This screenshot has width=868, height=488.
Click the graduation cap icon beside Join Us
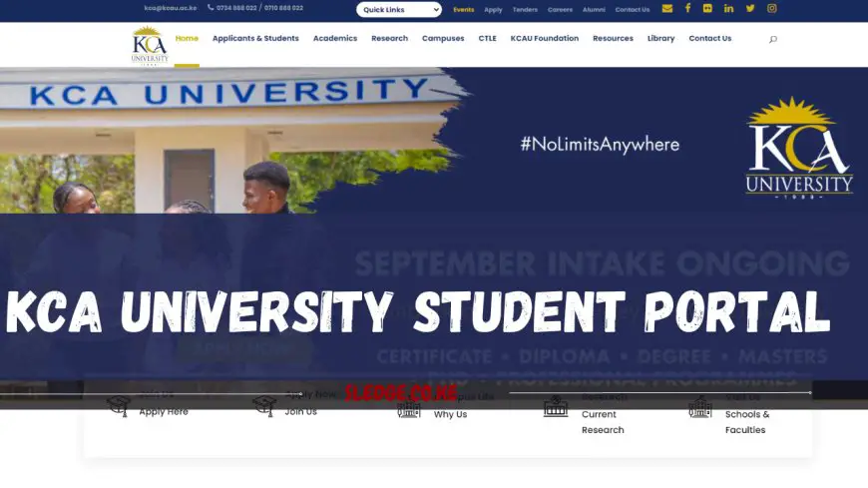(264, 406)
